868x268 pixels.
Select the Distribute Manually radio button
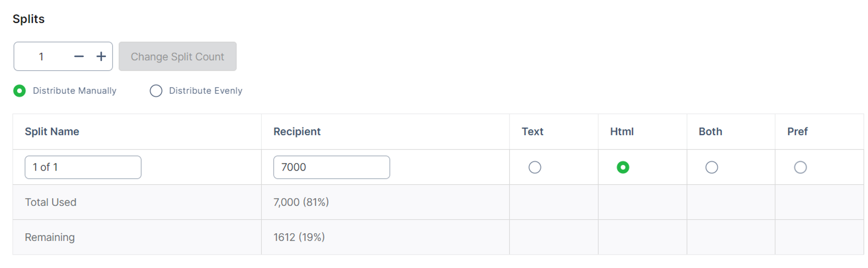(20, 91)
